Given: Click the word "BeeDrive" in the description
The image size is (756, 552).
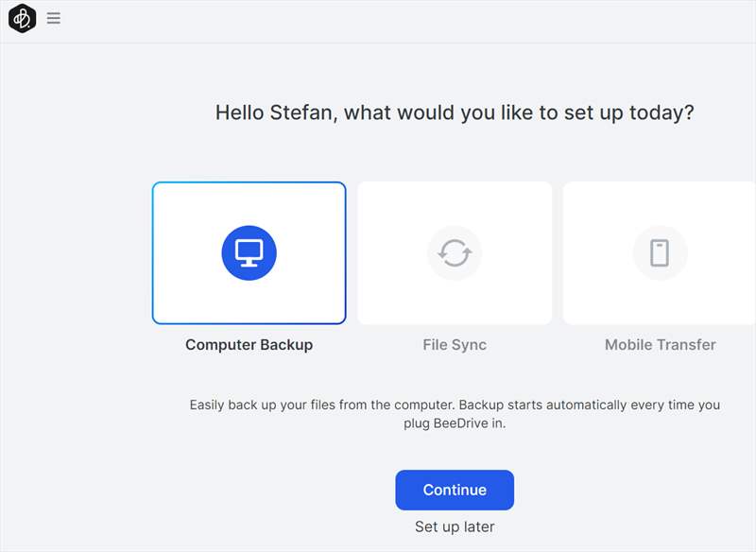Looking at the screenshot, I should (461, 423).
